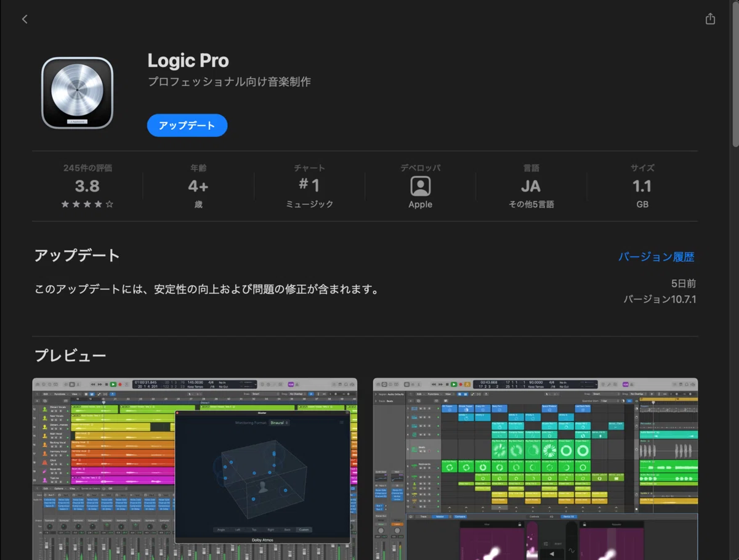Click the 4+ age rating
The height and width of the screenshot is (560, 739).
point(198,186)
